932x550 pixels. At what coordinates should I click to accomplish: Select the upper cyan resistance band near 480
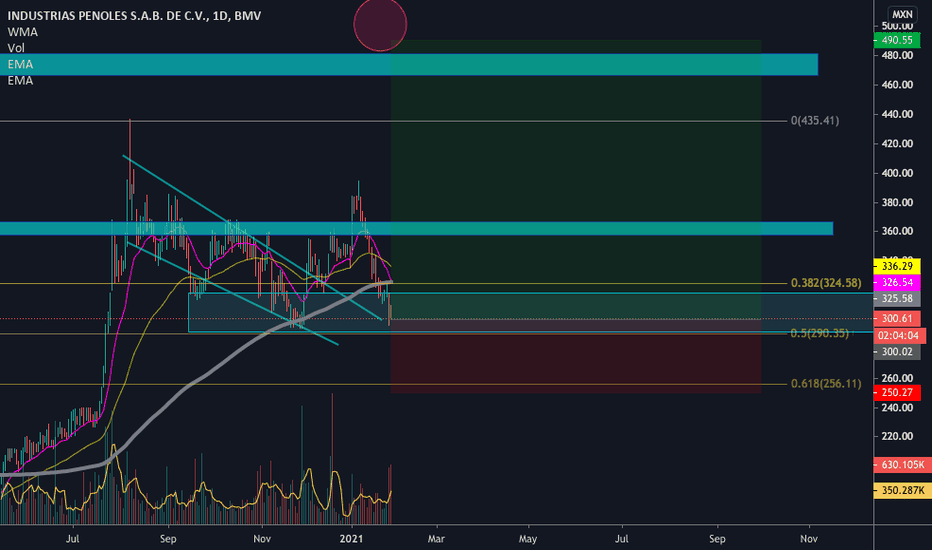click(409, 64)
